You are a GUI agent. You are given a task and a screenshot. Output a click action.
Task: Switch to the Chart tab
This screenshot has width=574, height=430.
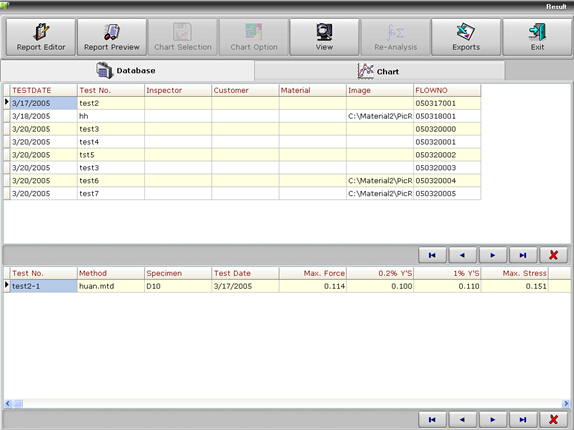click(379, 71)
